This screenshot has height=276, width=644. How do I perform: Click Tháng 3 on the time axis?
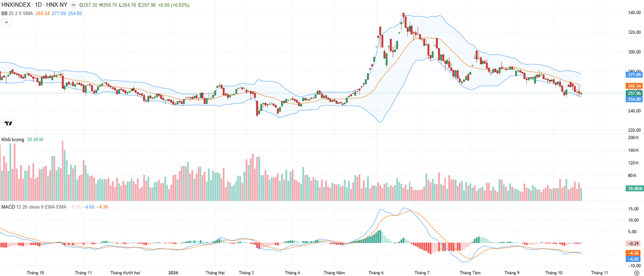pos(246,272)
